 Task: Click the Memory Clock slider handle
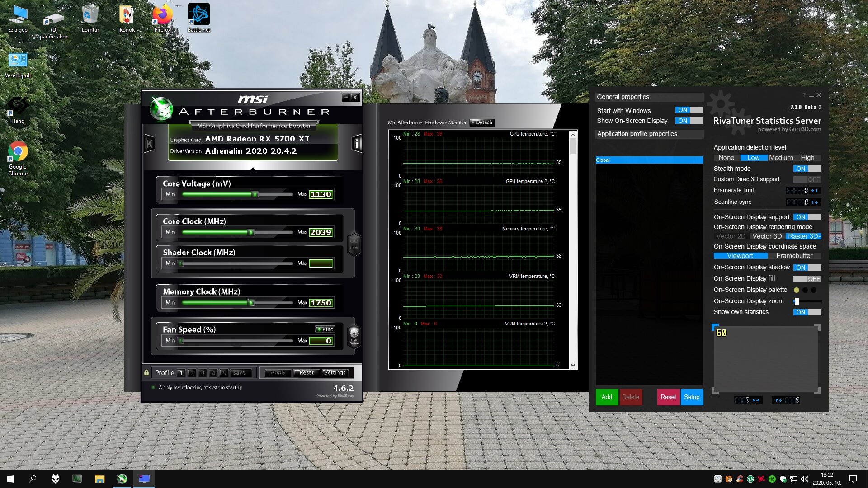tap(251, 303)
